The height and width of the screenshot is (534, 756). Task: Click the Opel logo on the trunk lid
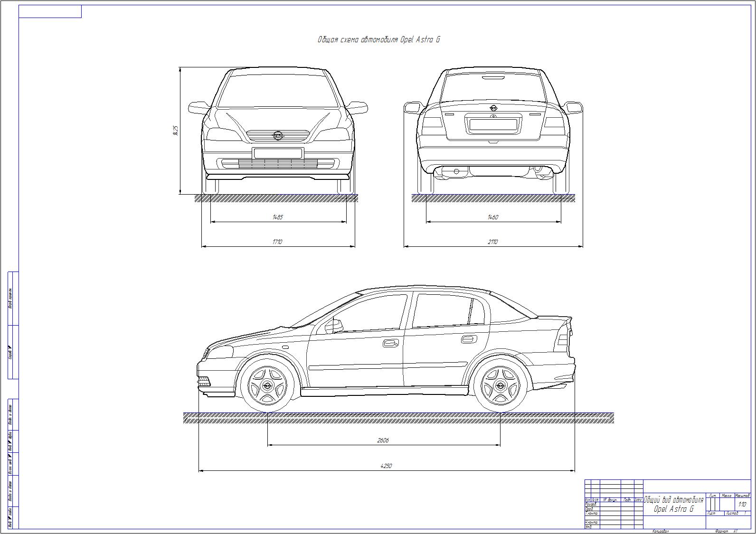click(x=493, y=109)
